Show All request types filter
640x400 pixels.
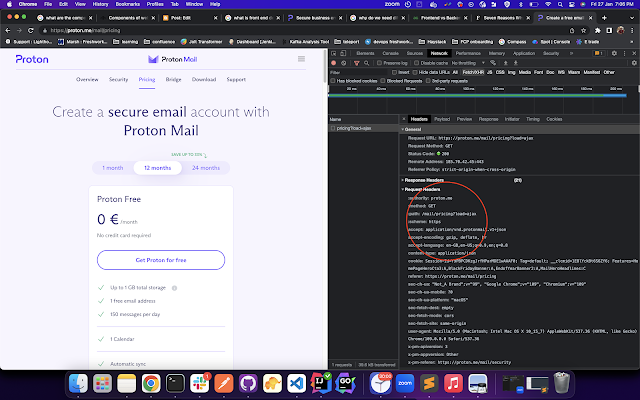[455, 72]
